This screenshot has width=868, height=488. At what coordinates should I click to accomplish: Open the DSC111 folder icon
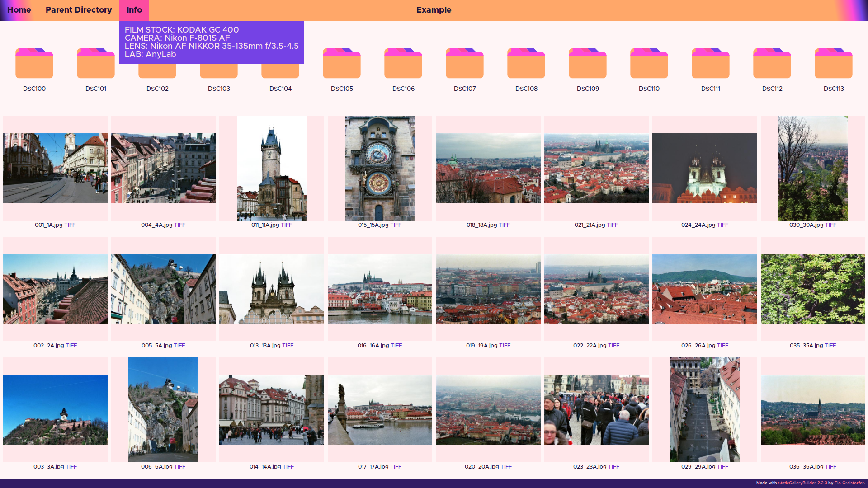[x=711, y=64]
